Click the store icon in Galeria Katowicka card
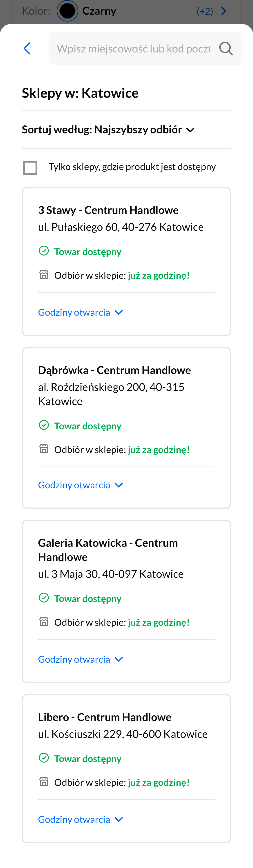The height and width of the screenshot is (868, 253). tap(44, 622)
